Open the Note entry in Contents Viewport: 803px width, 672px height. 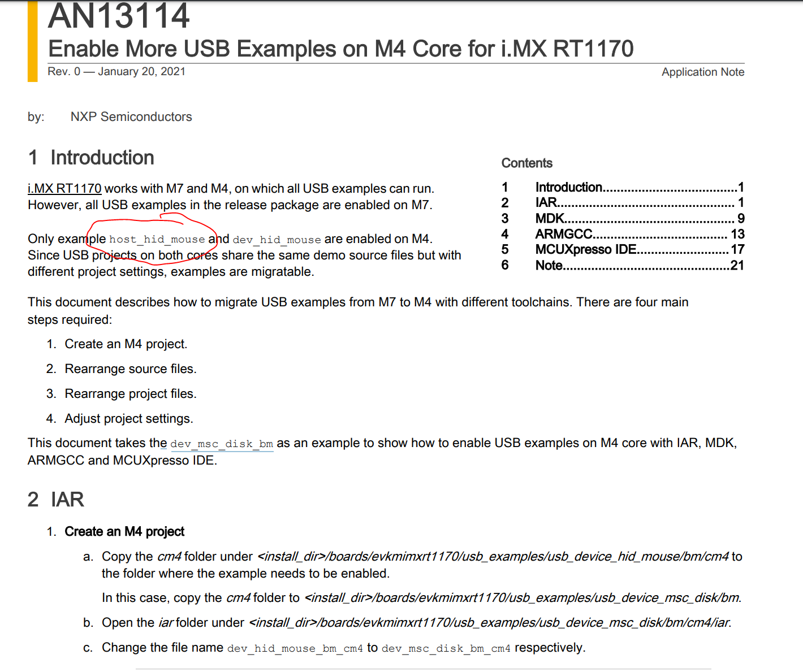[x=548, y=265]
